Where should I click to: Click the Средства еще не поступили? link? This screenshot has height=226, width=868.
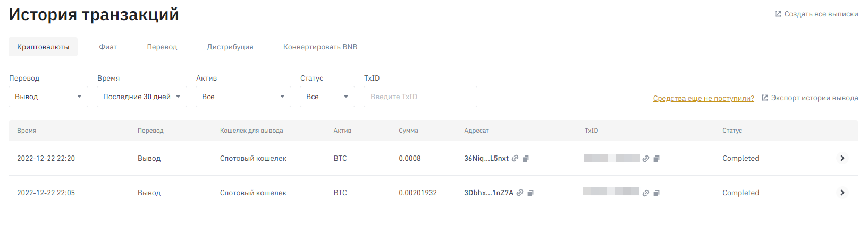[703, 98]
